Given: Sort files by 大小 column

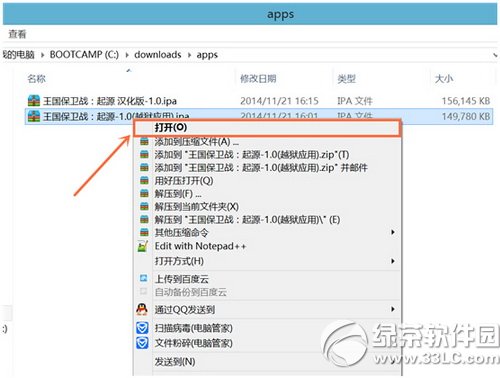Looking at the screenshot, I should [x=444, y=79].
